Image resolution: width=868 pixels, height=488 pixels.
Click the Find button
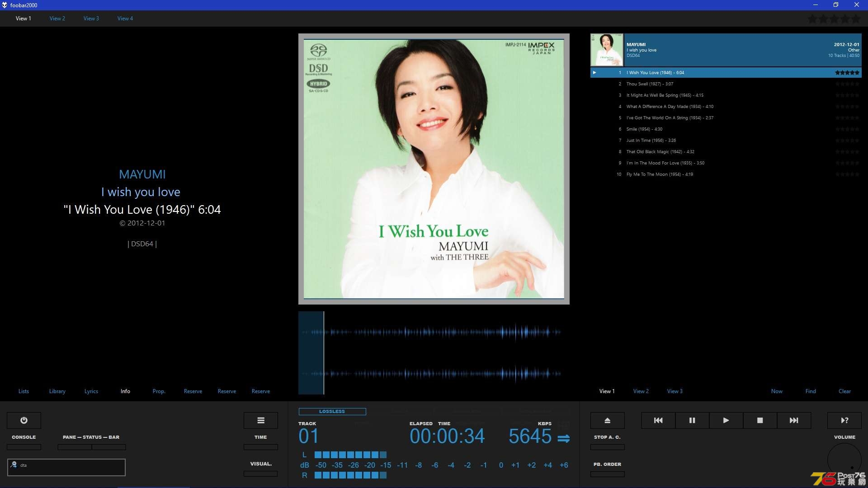coord(811,391)
